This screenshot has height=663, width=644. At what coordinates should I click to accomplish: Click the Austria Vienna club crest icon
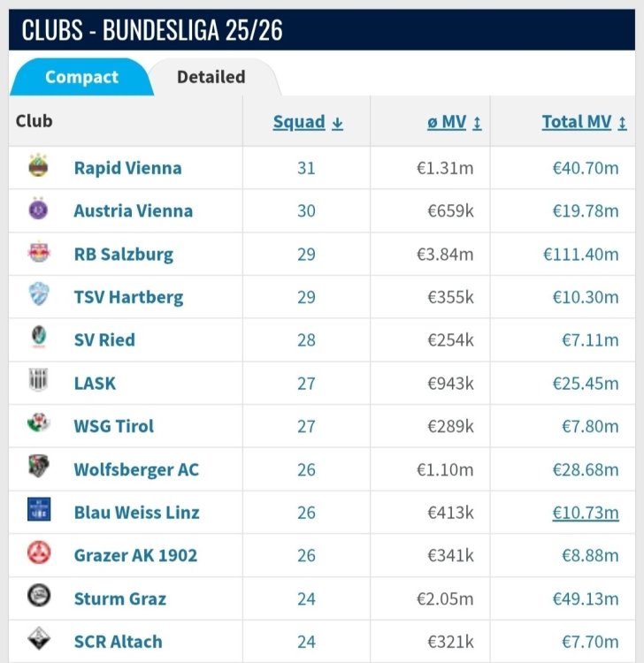click(x=39, y=210)
